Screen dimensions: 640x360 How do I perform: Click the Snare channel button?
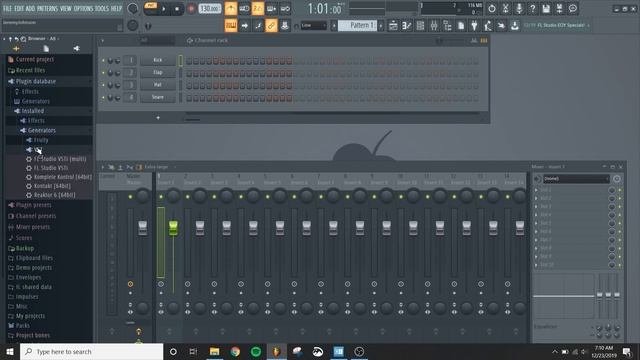pos(158,97)
